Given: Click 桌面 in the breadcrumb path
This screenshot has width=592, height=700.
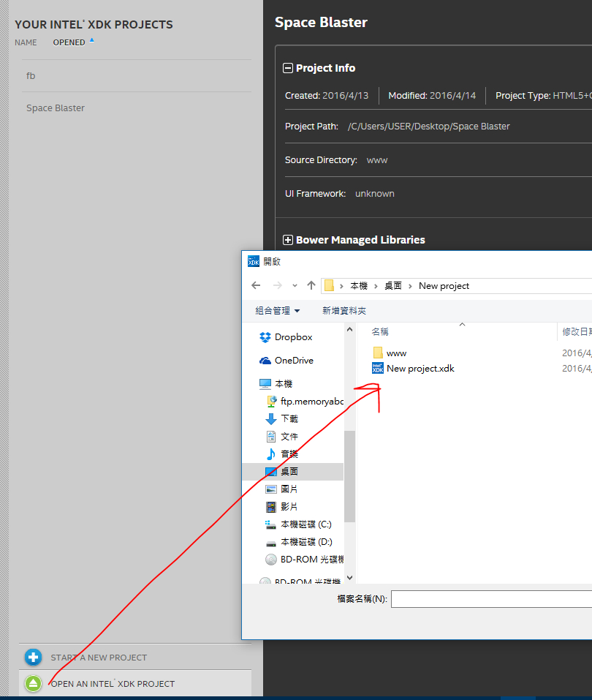Looking at the screenshot, I should (x=393, y=286).
